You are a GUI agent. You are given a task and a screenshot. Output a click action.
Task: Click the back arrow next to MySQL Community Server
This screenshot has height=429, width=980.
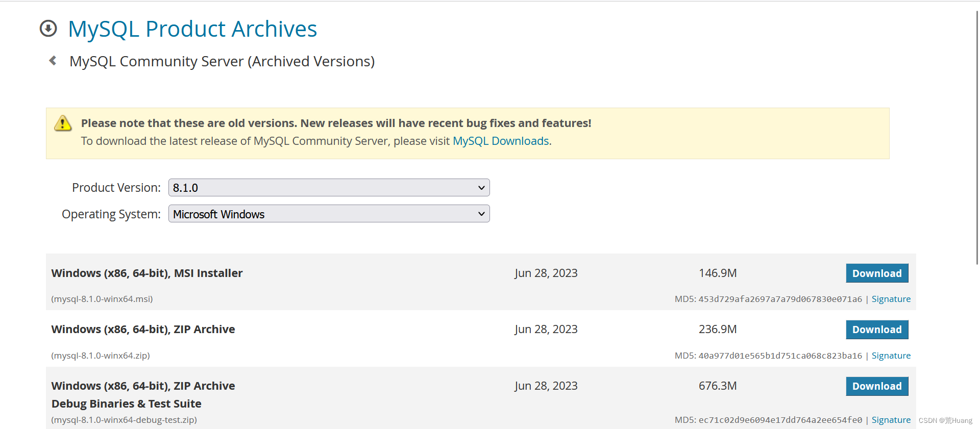pos(53,61)
